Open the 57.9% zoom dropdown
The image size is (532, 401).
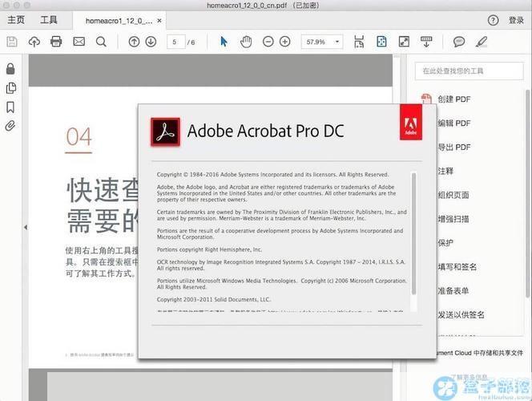(322, 42)
